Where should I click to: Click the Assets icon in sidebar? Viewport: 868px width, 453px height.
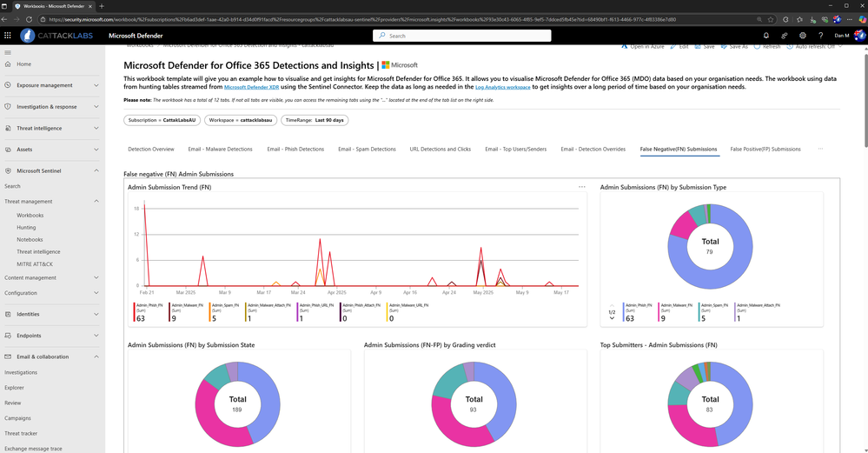(8, 150)
